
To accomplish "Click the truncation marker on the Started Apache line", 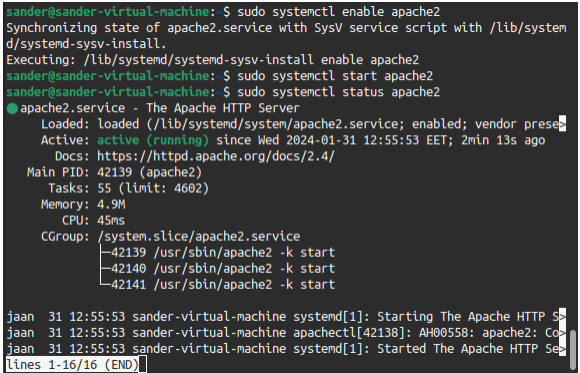I will click(562, 349).
